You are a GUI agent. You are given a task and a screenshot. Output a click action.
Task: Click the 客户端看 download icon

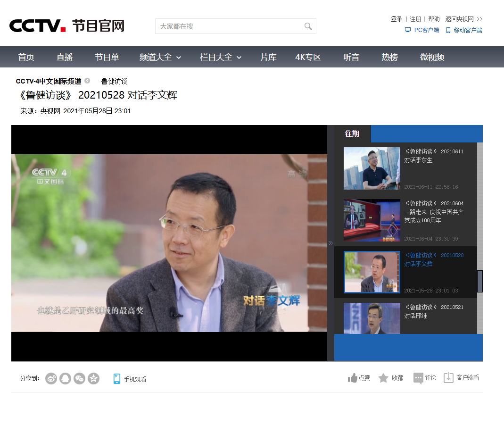click(x=448, y=378)
